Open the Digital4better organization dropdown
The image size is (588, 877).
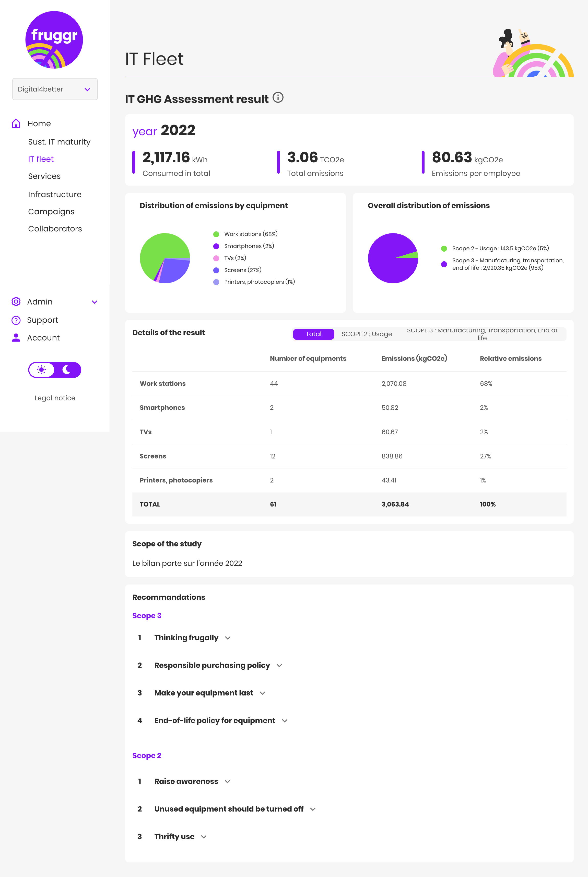tap(55, 89)
